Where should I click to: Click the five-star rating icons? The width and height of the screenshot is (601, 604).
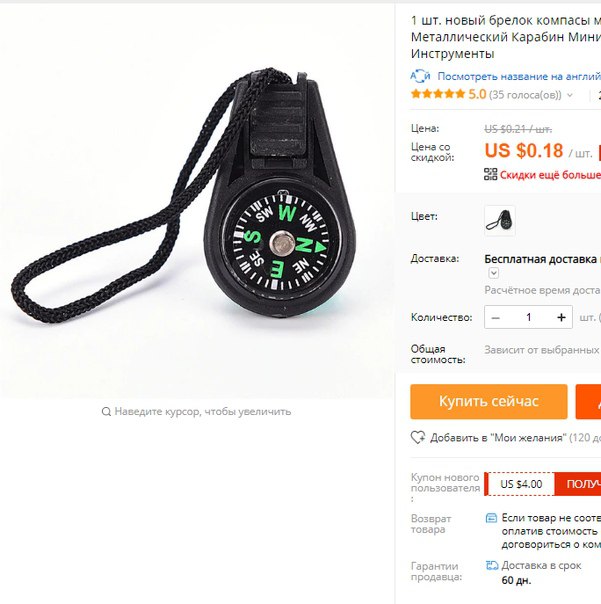(x=438, y=94)
